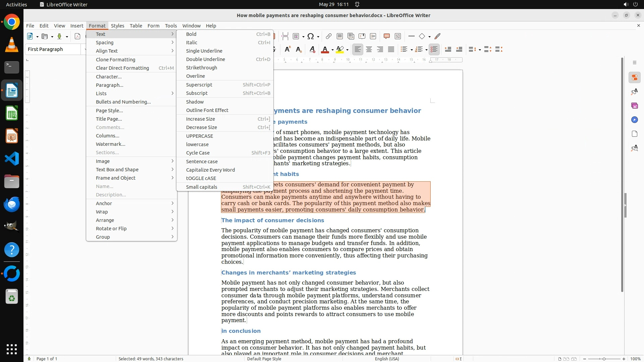This screenshot has height=362, width=644.
Task: Open the Navigator panel in the sidebar
Action: tap(634, 120)
